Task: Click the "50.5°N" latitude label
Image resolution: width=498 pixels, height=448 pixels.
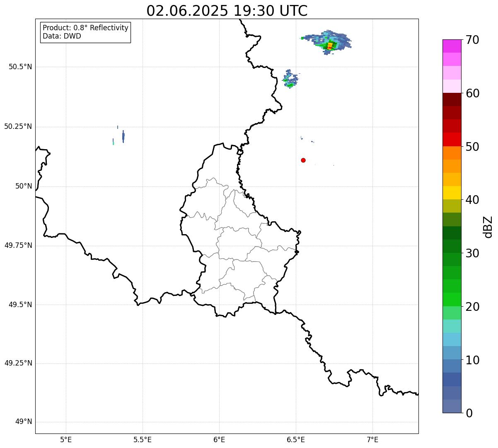Action: (x=20, y=67)
